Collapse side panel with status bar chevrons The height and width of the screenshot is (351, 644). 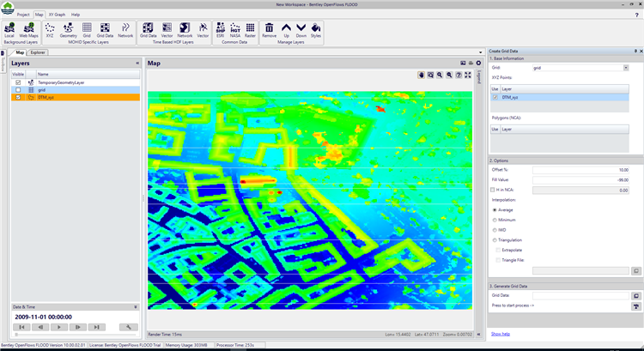tap(478, 335)
